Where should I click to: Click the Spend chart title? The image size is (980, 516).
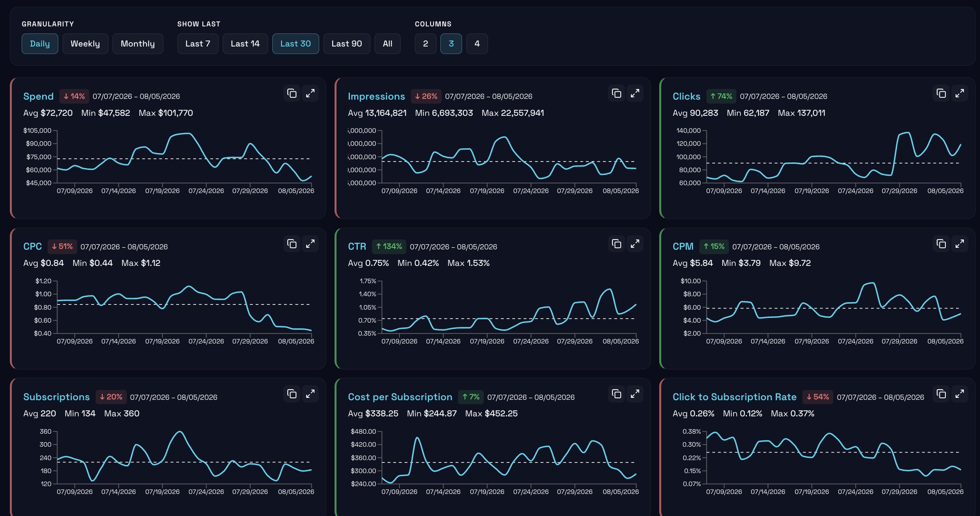38,97
